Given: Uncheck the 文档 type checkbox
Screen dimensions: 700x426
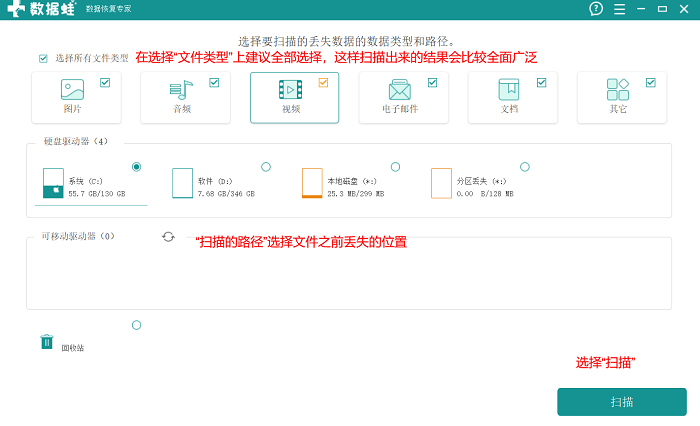Looking at the screenshot, I should (x=542, y=83).
